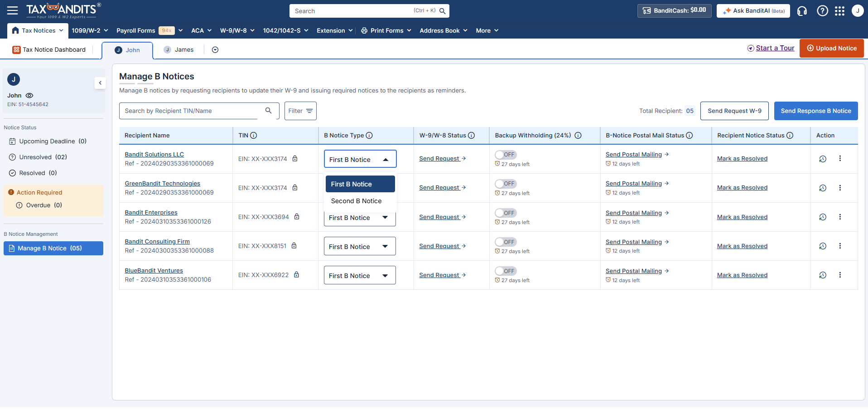Mark GreenBandit Technologies as Resolved
Image resolution: width=868 pixels, height=410 pixels.
pos(742,188)
